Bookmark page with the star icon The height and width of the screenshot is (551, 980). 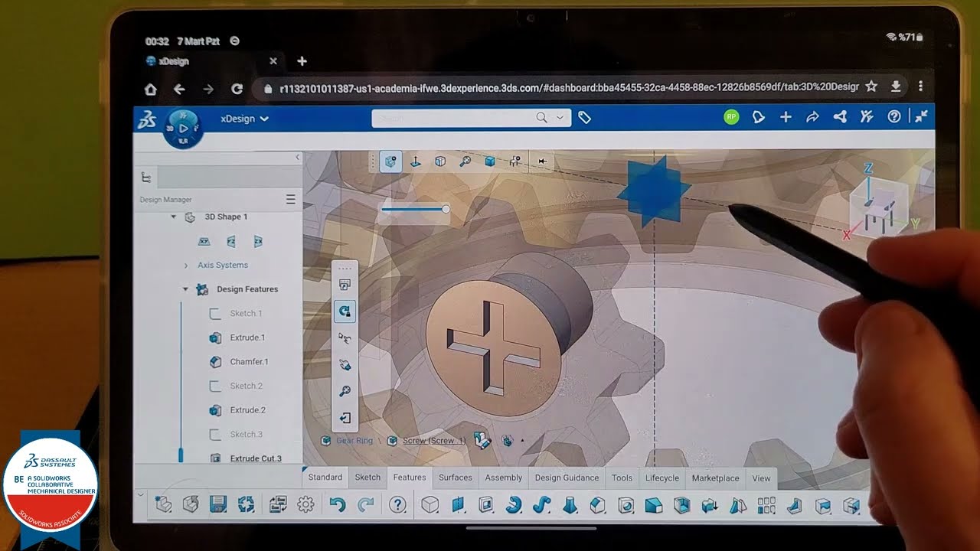click(x=871, y=87)
